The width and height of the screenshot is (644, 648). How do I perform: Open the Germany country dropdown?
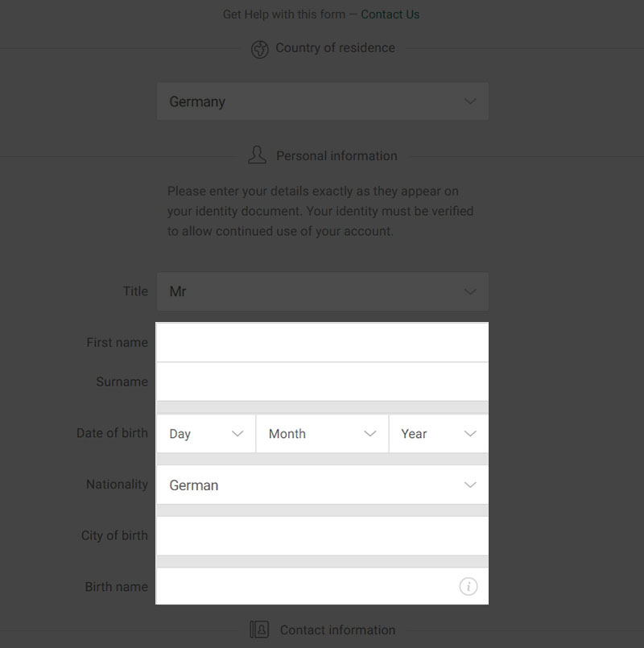click(323, 101)
